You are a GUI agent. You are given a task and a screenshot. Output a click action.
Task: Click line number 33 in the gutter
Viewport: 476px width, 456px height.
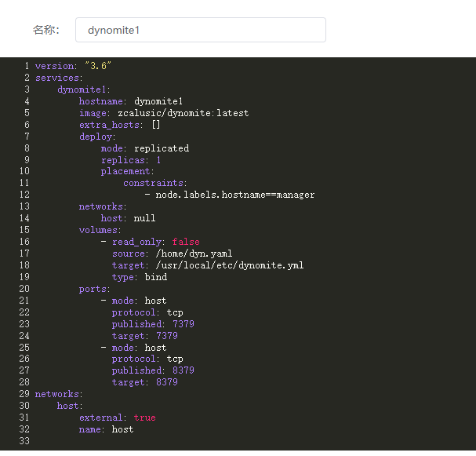(x=24, y=441)
